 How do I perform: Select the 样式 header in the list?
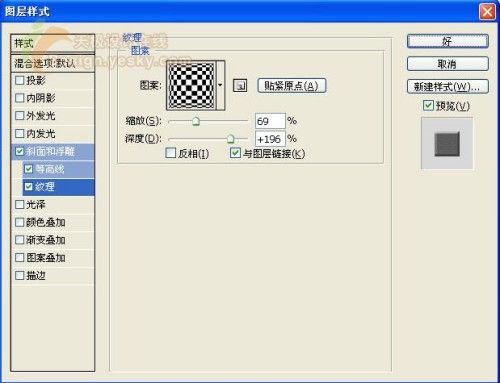[53, 43]
